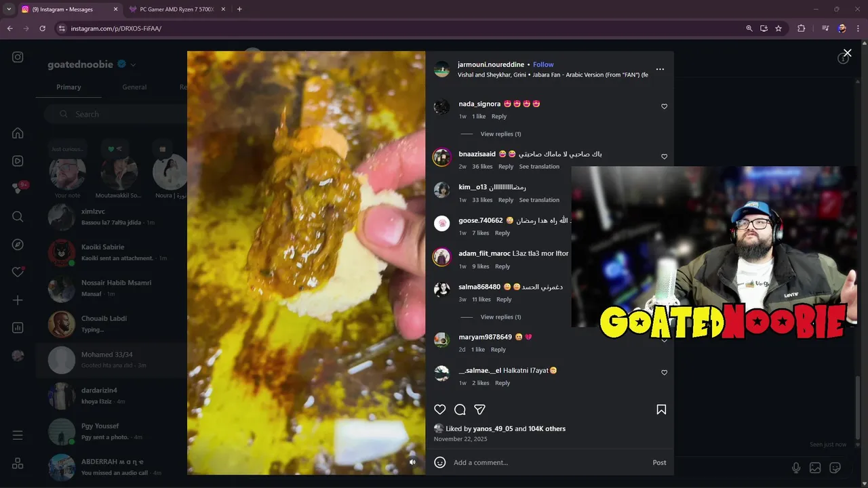The width and height of the screenshot is (868, 488).
Task: Expand View replies under nada_signora
Action: pyautogui.click(x=500, y=134)
